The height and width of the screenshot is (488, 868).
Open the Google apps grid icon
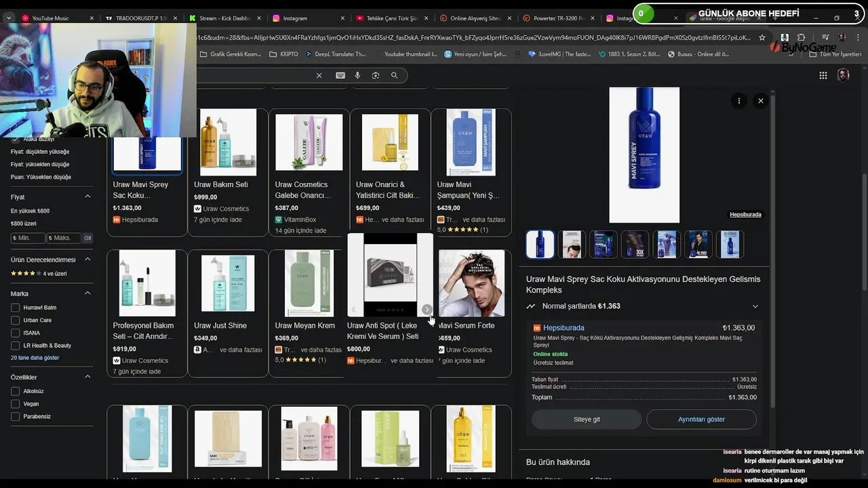[823, 75]
